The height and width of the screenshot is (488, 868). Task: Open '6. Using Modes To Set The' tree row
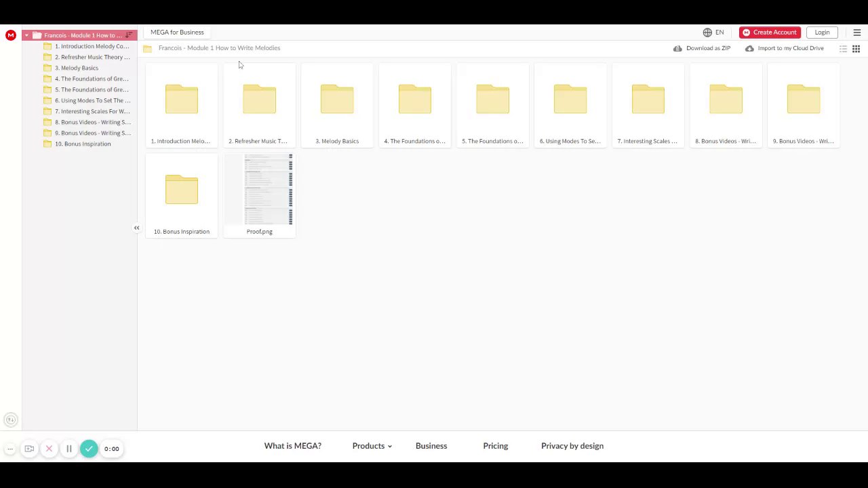tap(92, 100)
